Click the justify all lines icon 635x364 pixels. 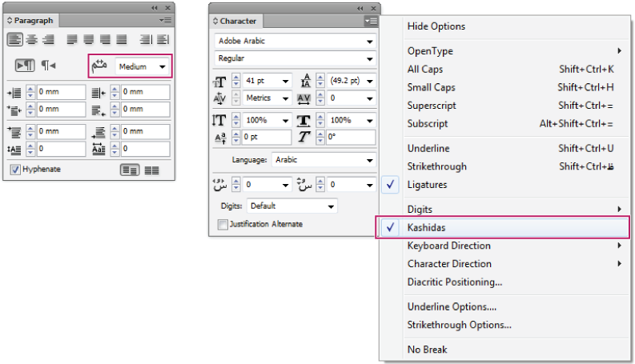pos(122,39)
